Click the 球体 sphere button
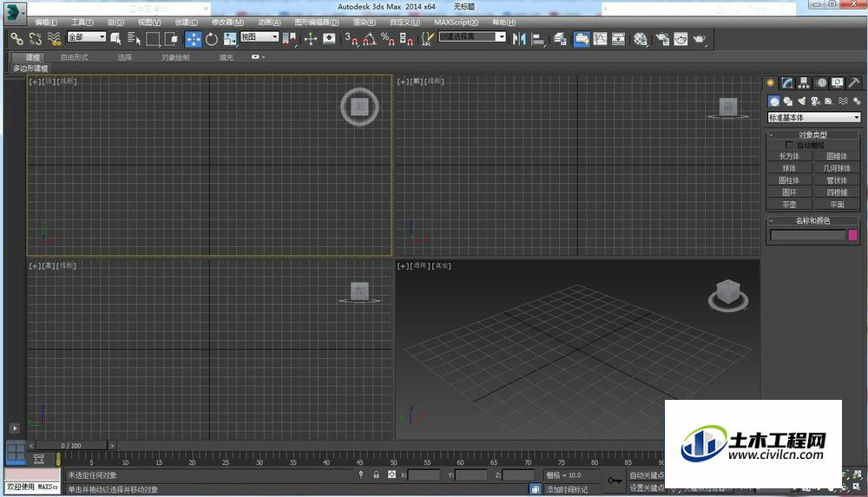868x497 pixels. coord(789,168)
